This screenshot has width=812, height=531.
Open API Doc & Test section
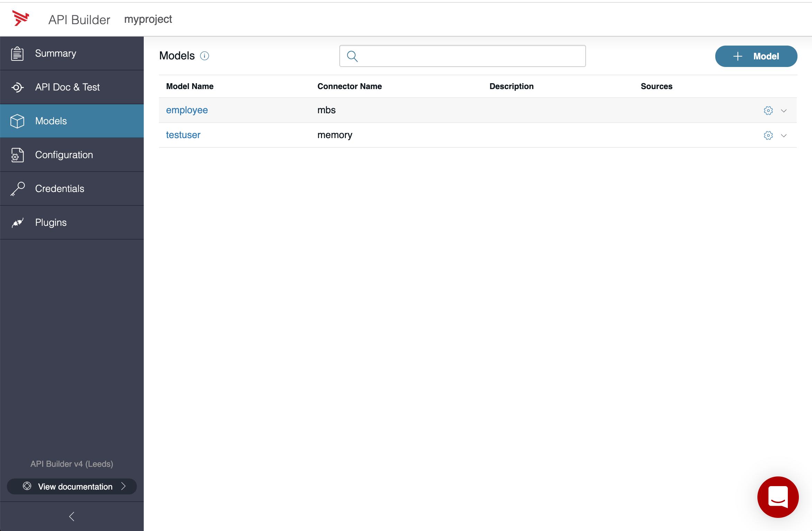click(x=72, y=87)
